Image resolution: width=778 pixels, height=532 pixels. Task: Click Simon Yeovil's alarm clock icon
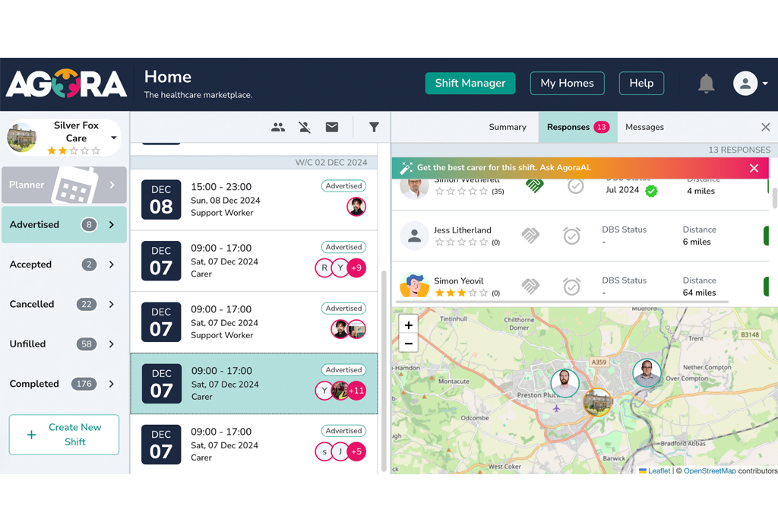(x=572, y=287)
